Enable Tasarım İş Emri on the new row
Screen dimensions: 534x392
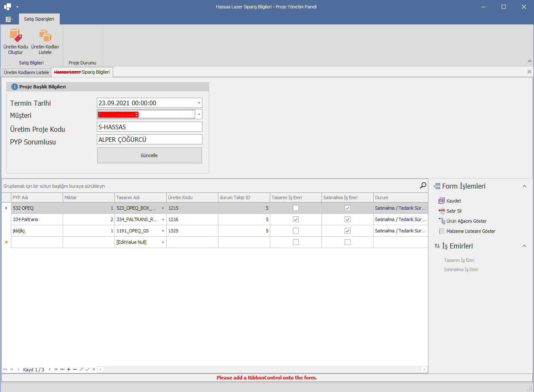pos(296,242)
